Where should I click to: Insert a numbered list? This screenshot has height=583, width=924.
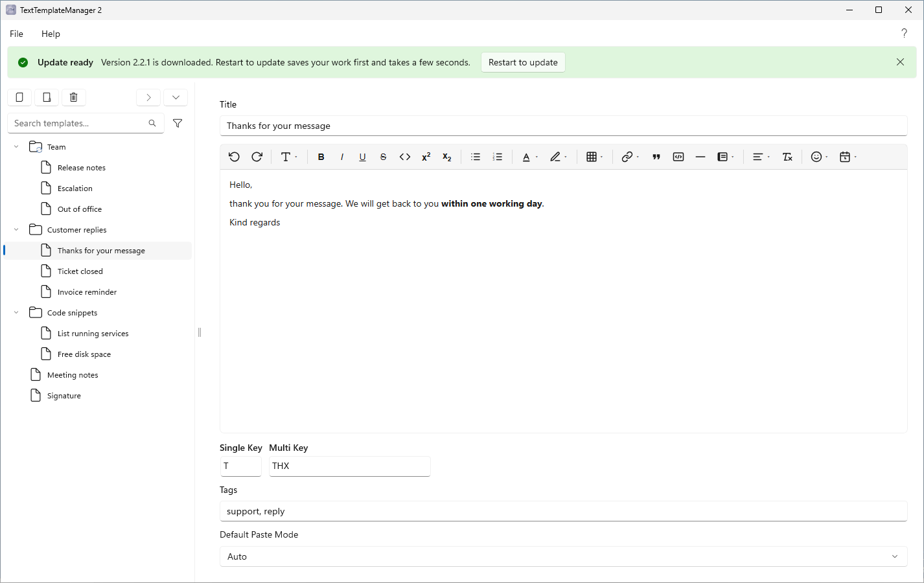(x=498, y=157)
